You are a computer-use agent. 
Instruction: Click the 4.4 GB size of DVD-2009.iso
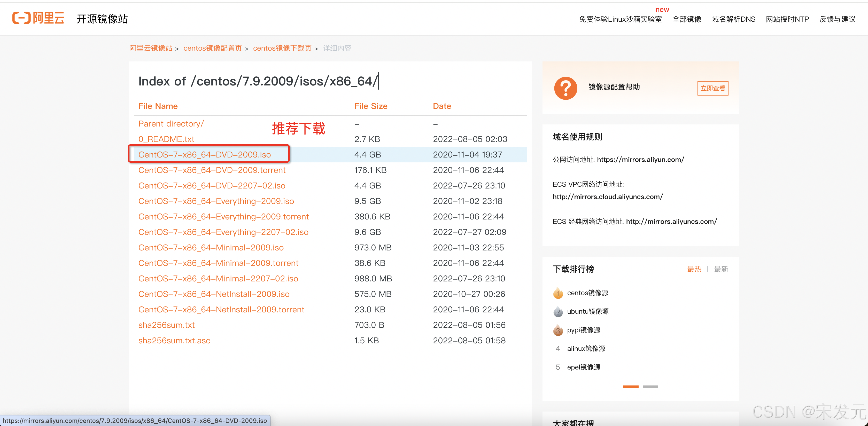coord(368,155)
